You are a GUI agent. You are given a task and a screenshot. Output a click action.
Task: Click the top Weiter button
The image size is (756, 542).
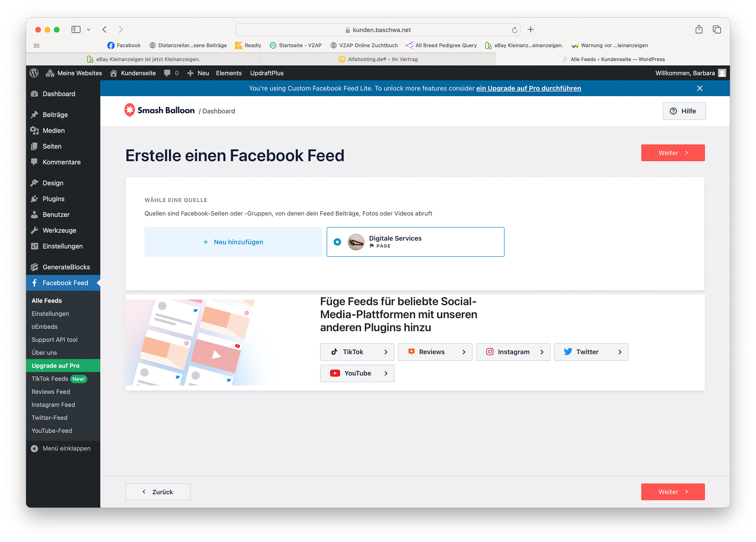click(673, 153)
